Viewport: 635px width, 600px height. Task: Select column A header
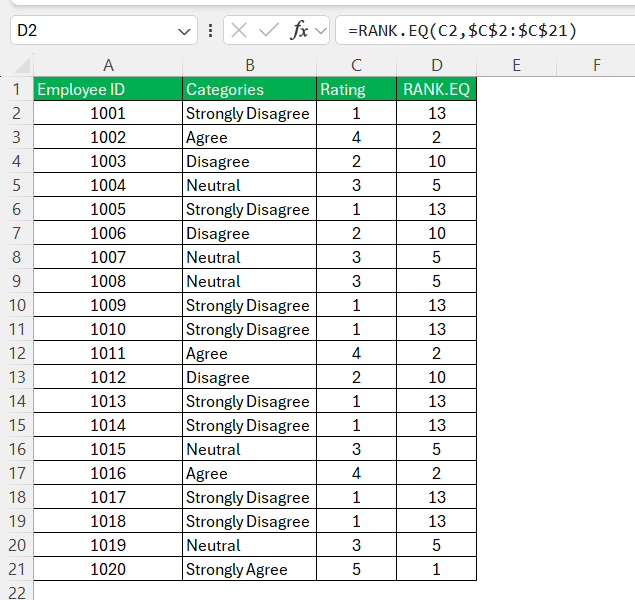click(108, 65)
